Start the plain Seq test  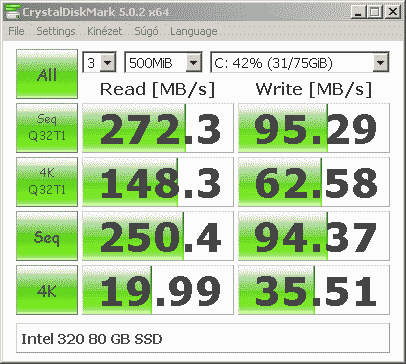[47, 236]
